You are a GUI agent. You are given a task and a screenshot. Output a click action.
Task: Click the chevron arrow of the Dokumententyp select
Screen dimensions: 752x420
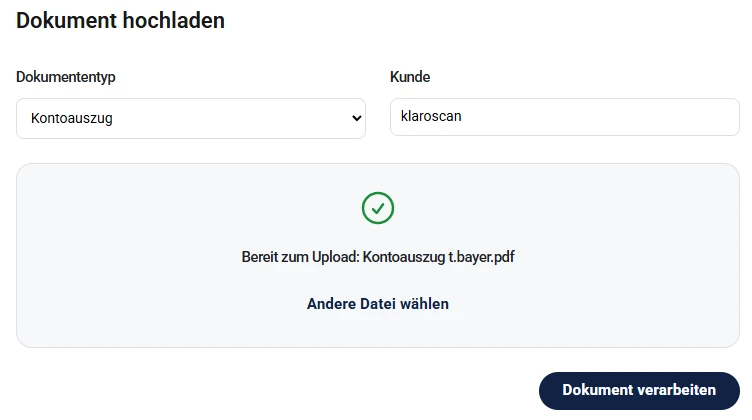point(356,118)
